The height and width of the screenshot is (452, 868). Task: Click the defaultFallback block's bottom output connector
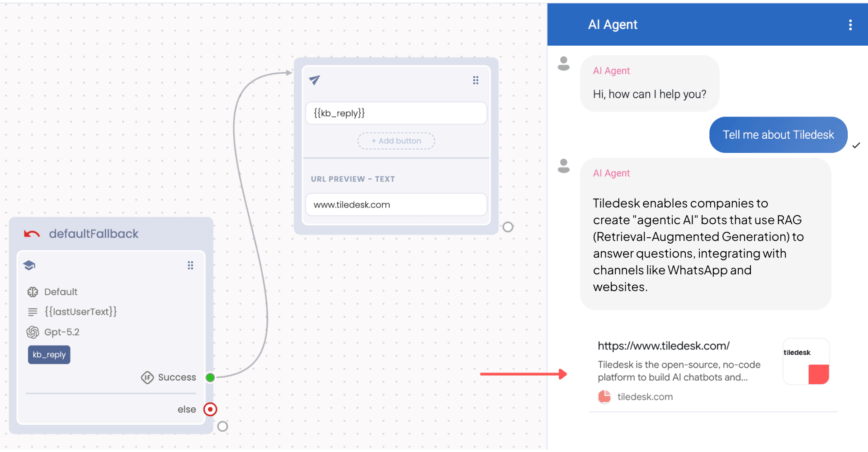[x=223, y=426]
